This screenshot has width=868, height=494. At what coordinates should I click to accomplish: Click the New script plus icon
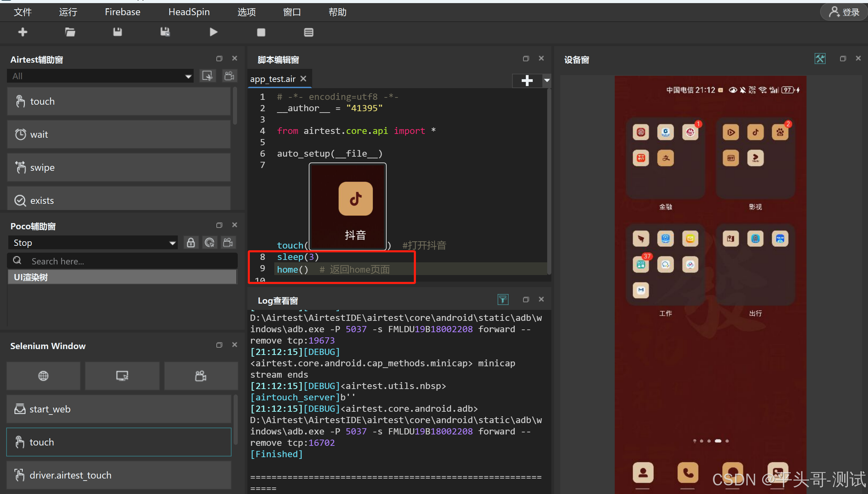(x=23, y=32)
